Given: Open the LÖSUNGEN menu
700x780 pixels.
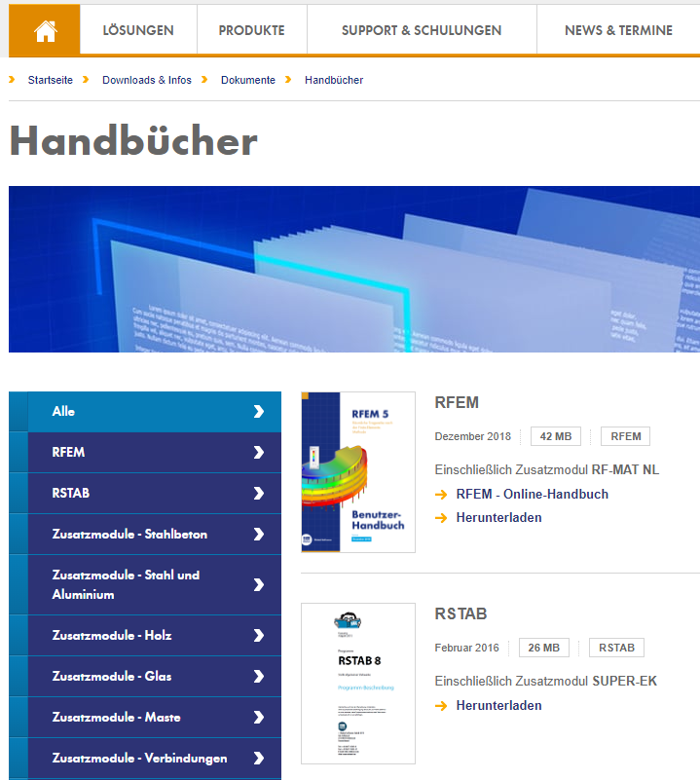Looking at the screenshot, I should 138,30.
